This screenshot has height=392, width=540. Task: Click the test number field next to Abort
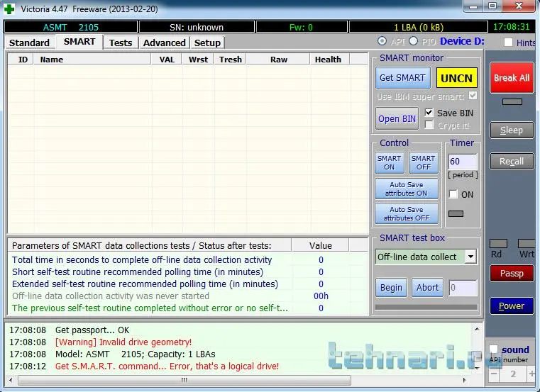coord(463,288)
